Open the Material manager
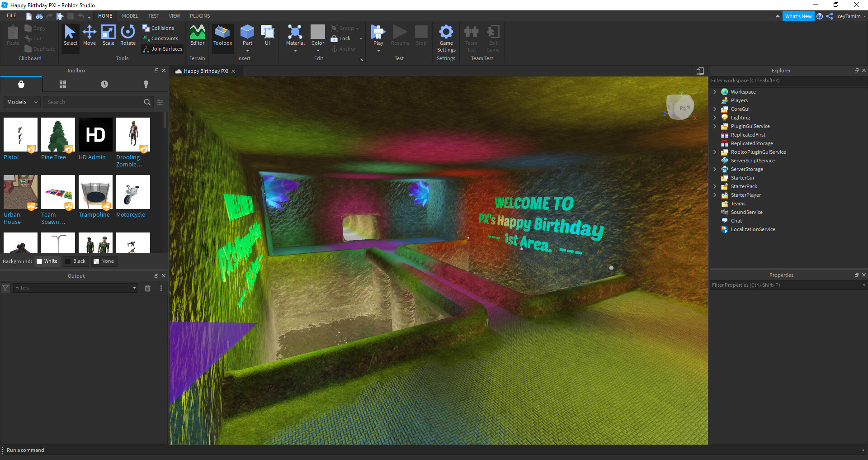 [x=295, y=36]
